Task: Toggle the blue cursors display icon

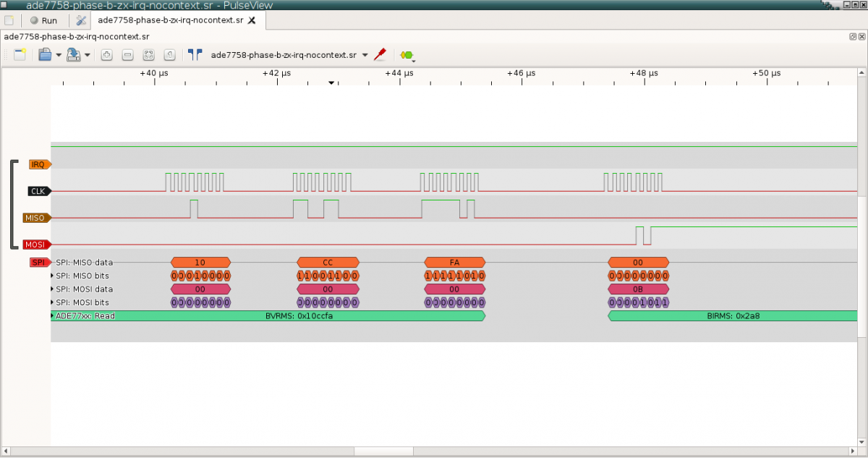Action: pos(195,54)
